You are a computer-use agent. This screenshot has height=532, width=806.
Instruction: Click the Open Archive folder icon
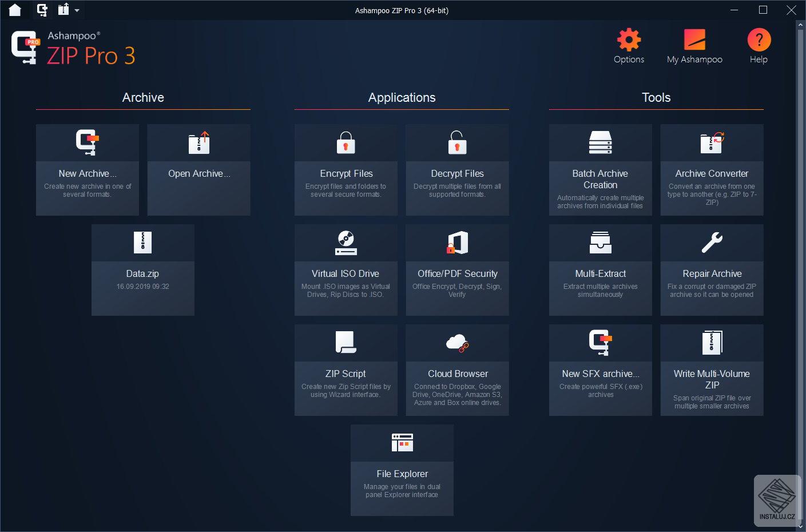coord(199,142)
